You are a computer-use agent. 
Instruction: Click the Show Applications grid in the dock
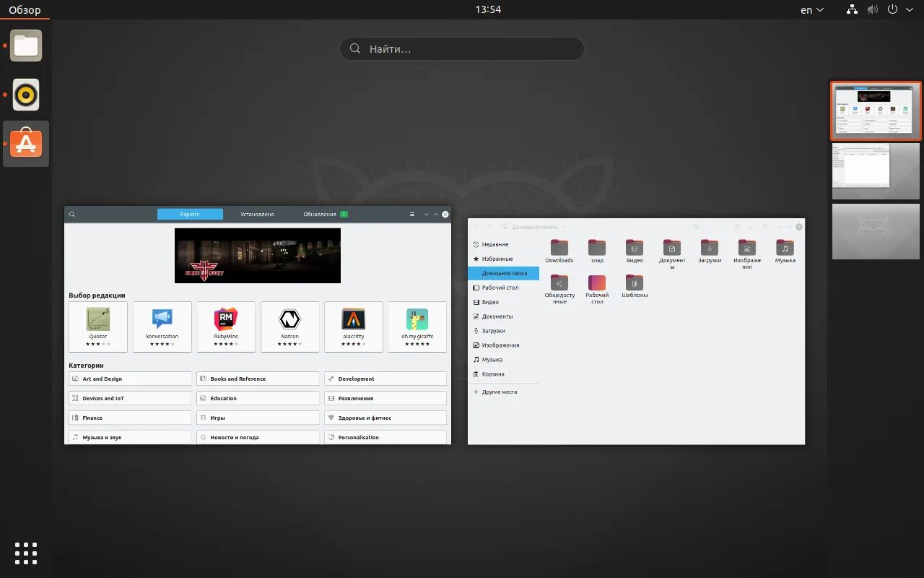25,553
